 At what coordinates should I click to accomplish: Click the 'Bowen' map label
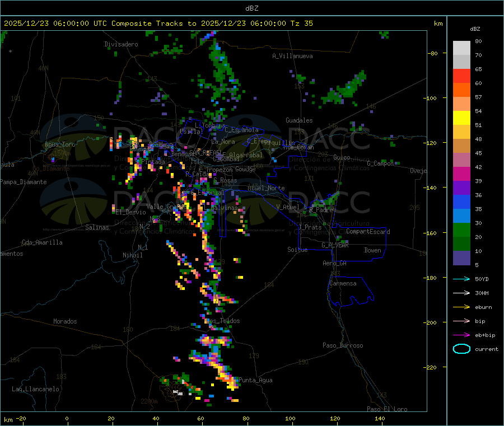tap(373, 250)
